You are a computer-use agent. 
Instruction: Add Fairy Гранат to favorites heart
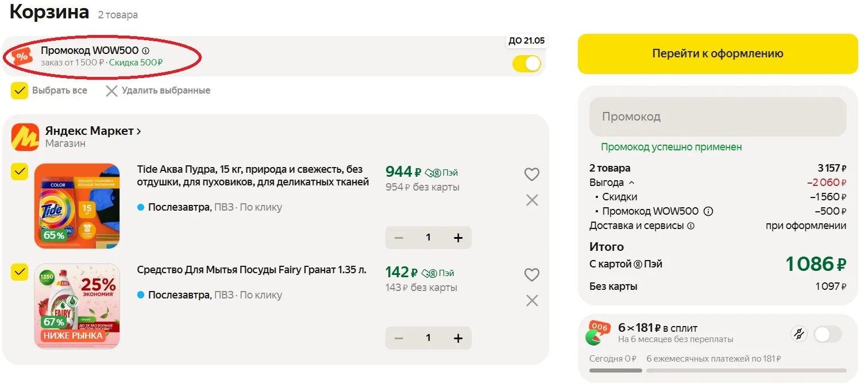pos(532,275)
